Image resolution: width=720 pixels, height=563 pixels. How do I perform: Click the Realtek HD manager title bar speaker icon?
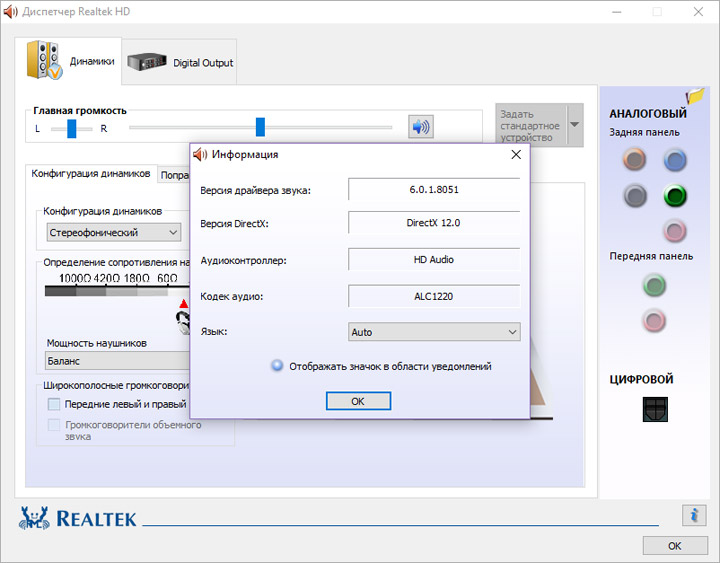10,11
